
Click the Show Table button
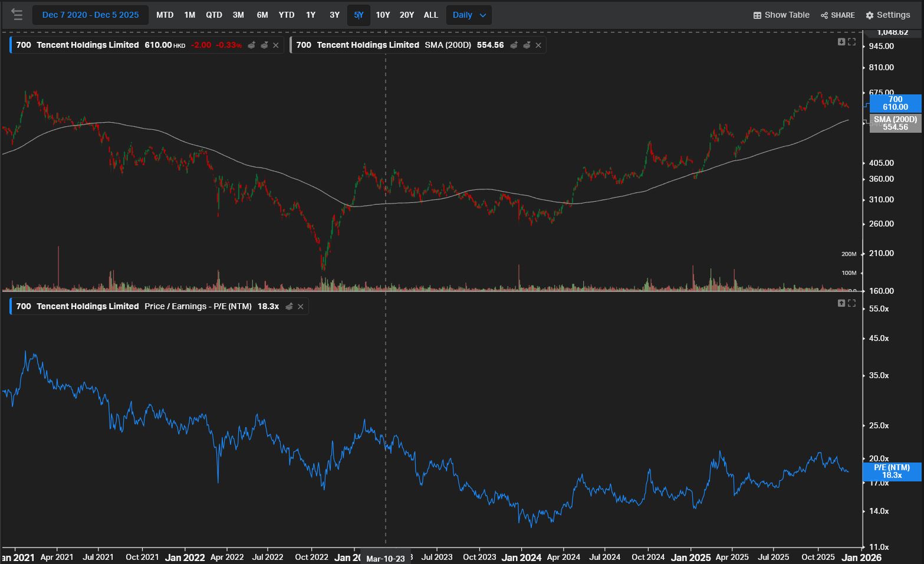point(781,15)
